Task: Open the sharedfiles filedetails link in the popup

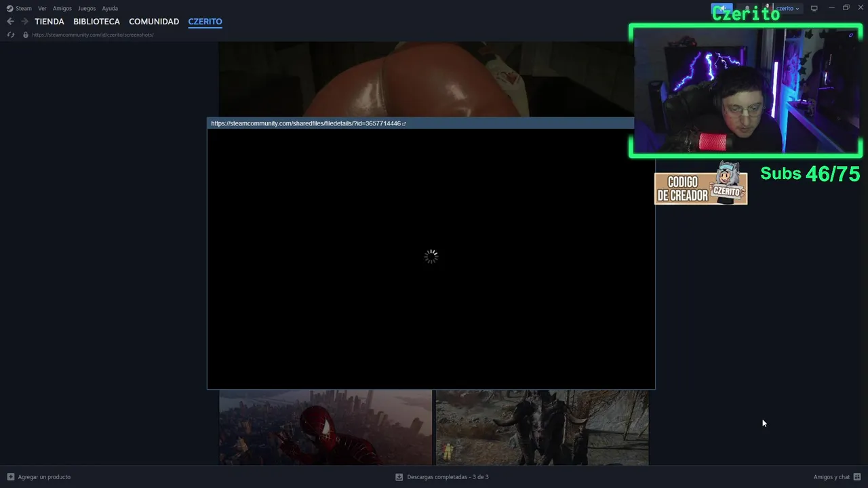Action: tap(306, 123)
